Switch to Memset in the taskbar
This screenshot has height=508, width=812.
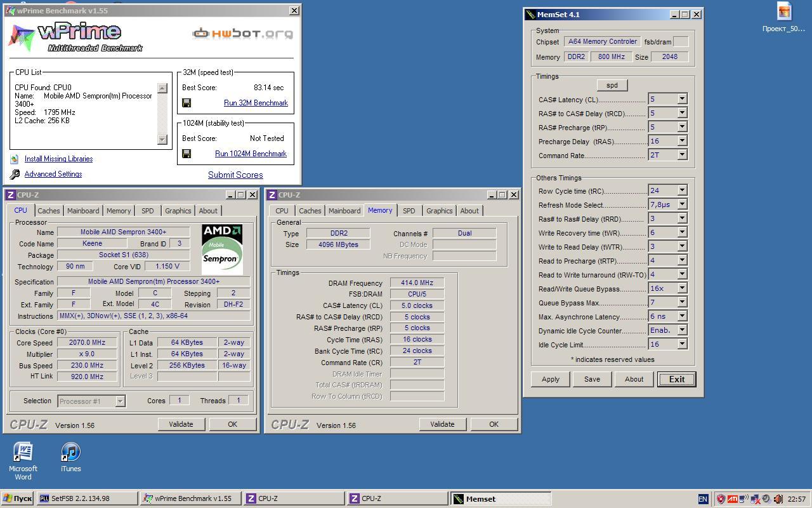501,498
